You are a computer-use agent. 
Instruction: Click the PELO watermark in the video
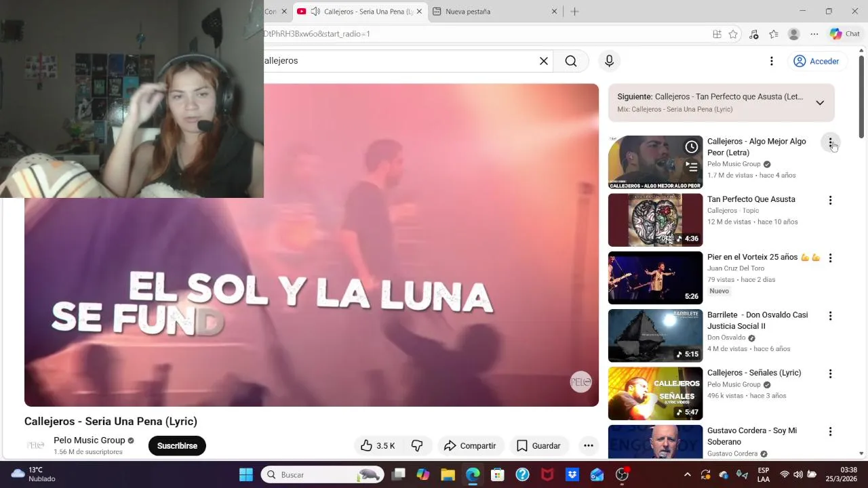580,382
